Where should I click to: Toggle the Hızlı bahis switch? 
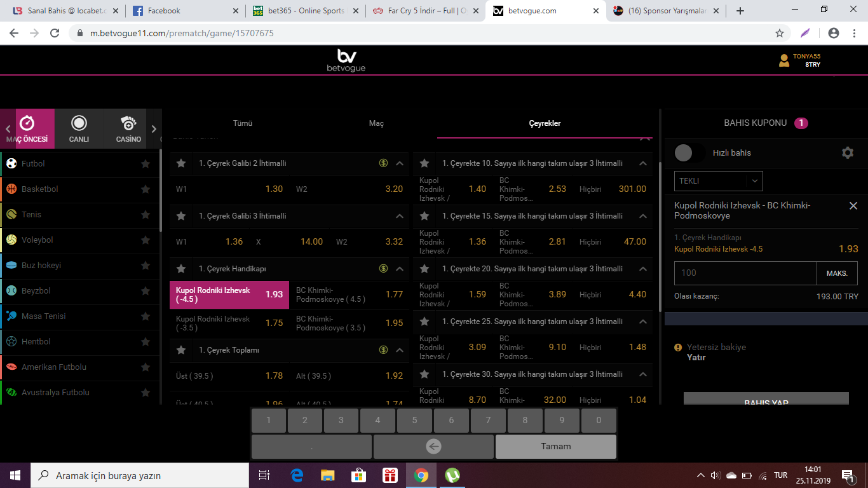[x=690, y=153]
